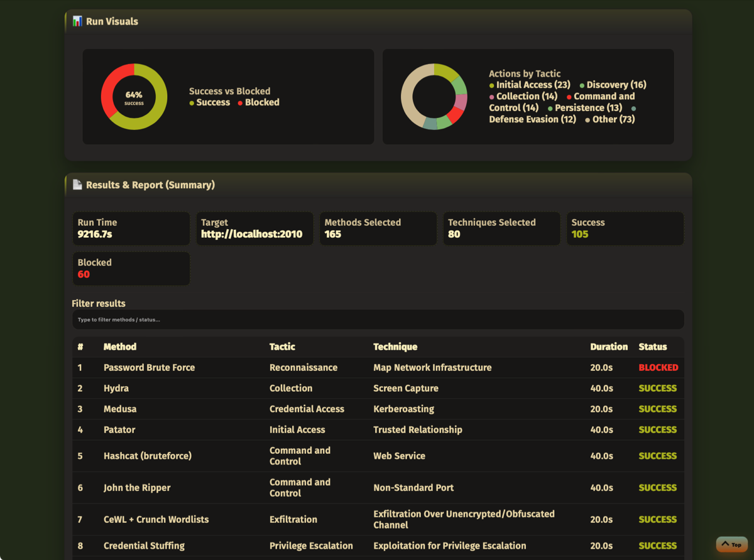The height and width of the screenshot is (560, 754).
Task: Click the Initial Access legend entry
Action: (529, 85)
